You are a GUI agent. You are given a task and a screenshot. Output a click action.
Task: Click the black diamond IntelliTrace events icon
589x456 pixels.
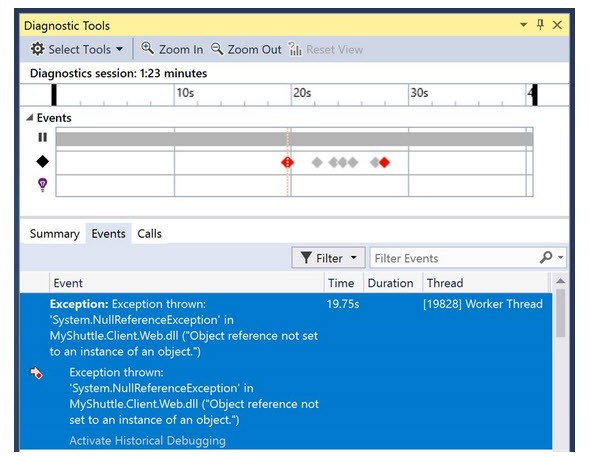coord(43,162)
